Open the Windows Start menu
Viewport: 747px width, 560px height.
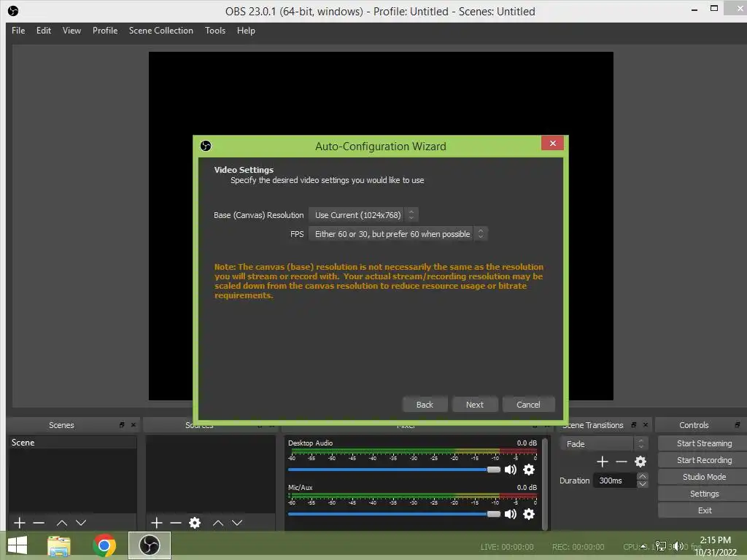18,545
